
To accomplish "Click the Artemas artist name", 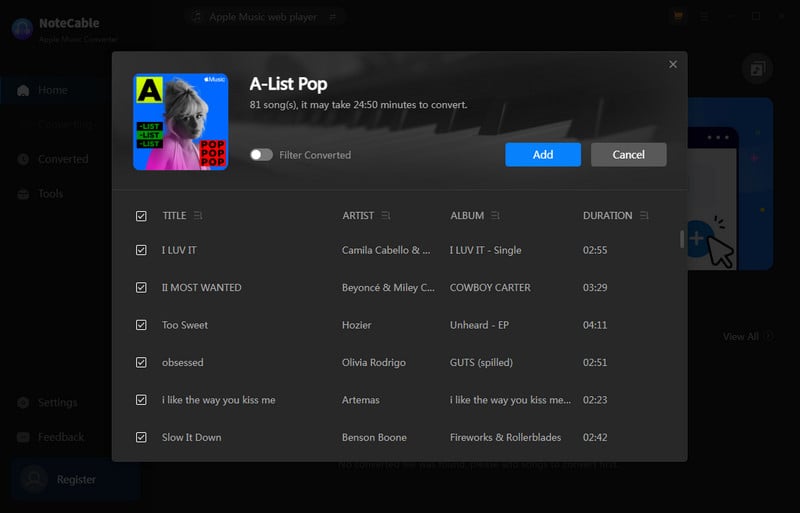I will pyautogui.click(x=360, y=400).
